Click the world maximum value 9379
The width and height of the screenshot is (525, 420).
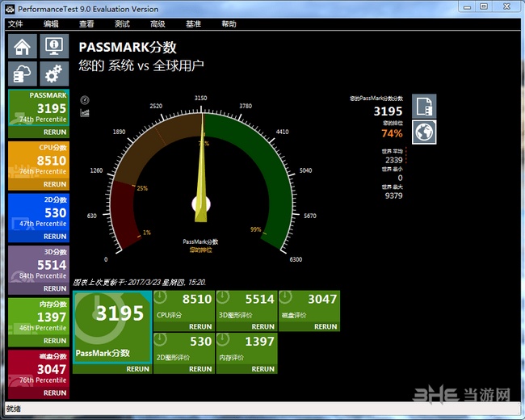[394, 195]
